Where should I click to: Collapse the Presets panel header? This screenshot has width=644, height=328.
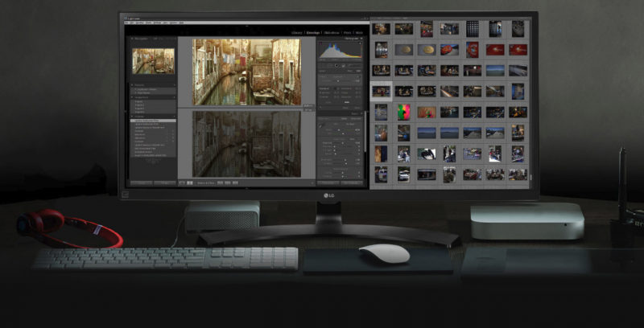click(x=132, y=85)
